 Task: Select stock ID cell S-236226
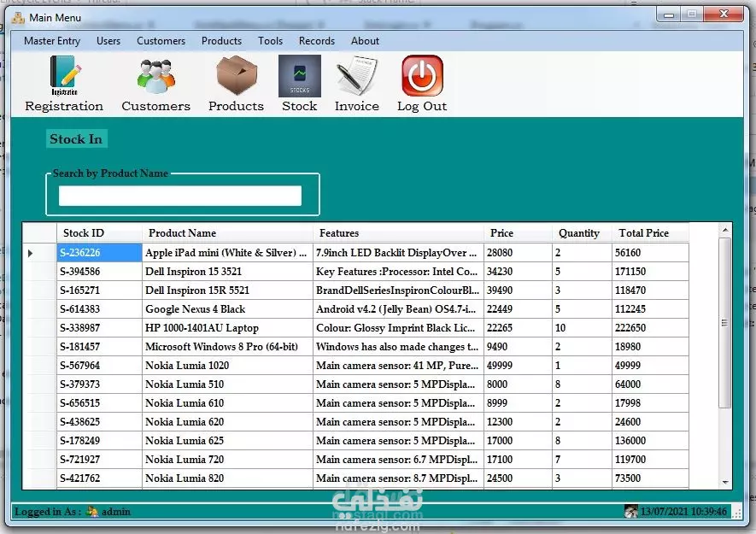click(x=99, y=253)
